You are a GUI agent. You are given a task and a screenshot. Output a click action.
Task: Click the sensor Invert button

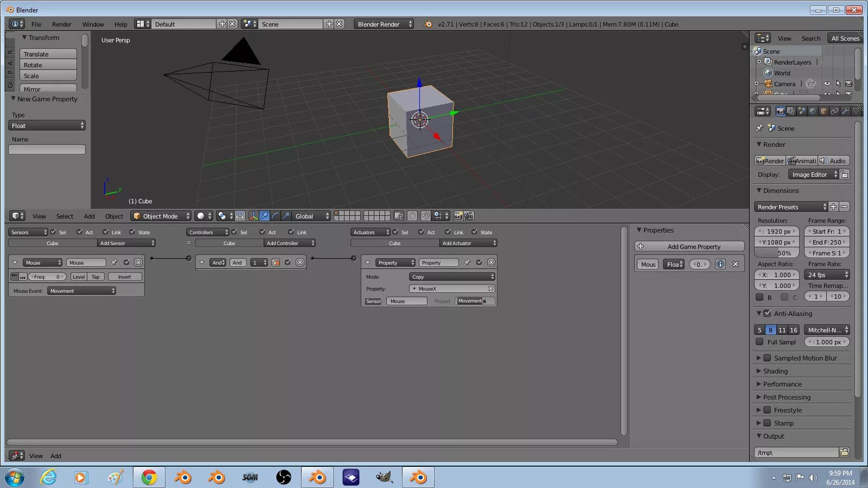click(x=125, y=277)
